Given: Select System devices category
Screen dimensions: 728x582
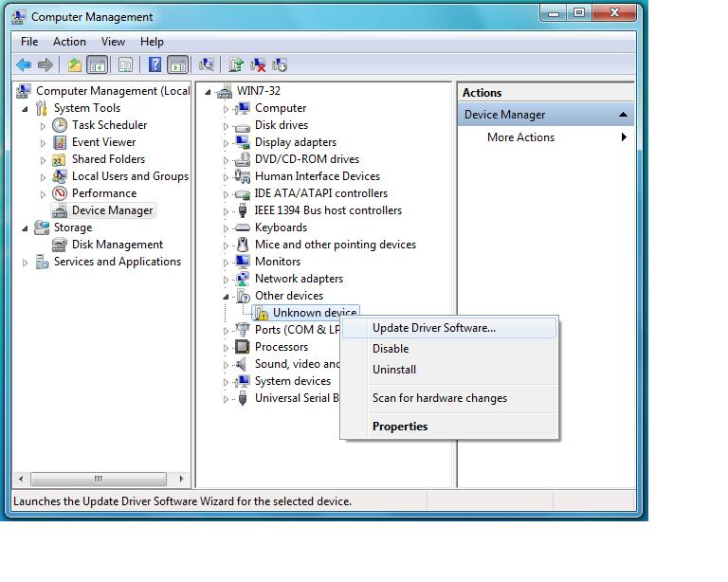Looking at the screenshot, I should click(x=293, y=380).
